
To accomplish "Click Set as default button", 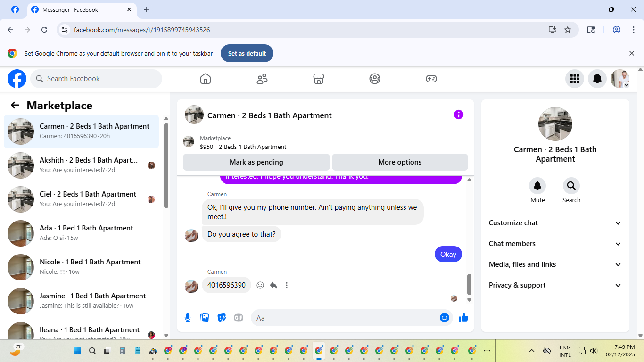I will click(x=247, y=53).
